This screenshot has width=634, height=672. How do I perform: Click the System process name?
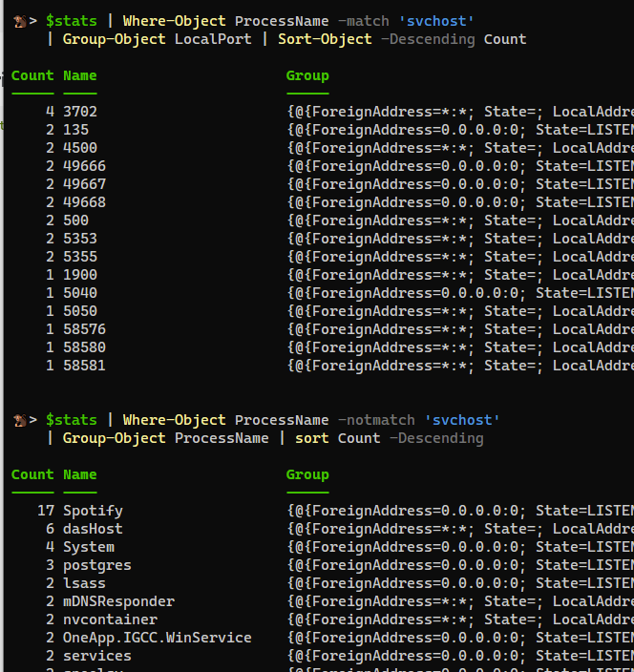coord(89,547)
